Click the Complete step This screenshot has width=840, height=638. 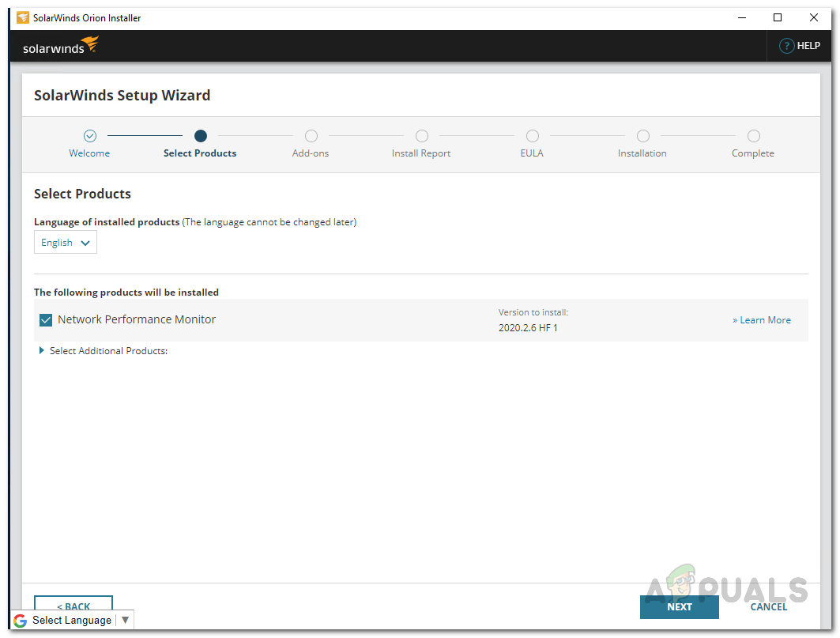(x=753, y=144)
